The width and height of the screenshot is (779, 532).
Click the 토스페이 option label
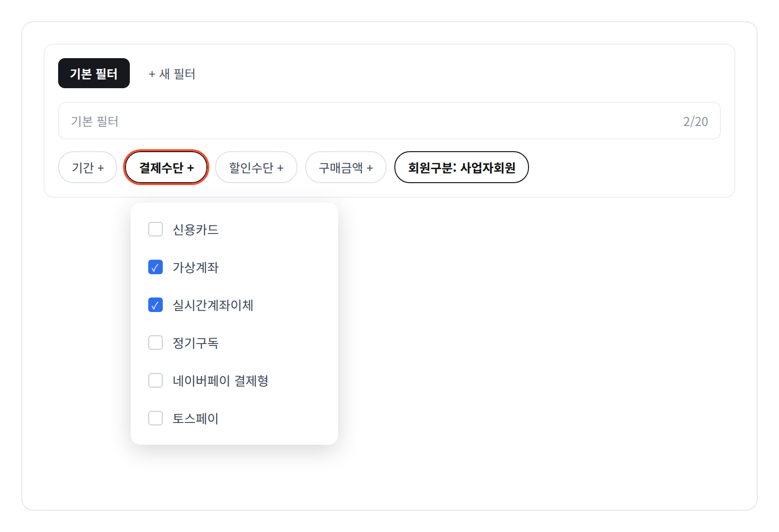coord(196,418)
